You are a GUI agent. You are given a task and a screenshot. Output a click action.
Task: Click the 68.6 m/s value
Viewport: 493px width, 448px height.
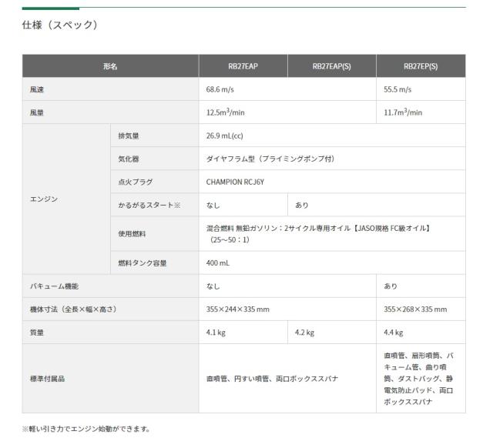click(220, 89)
